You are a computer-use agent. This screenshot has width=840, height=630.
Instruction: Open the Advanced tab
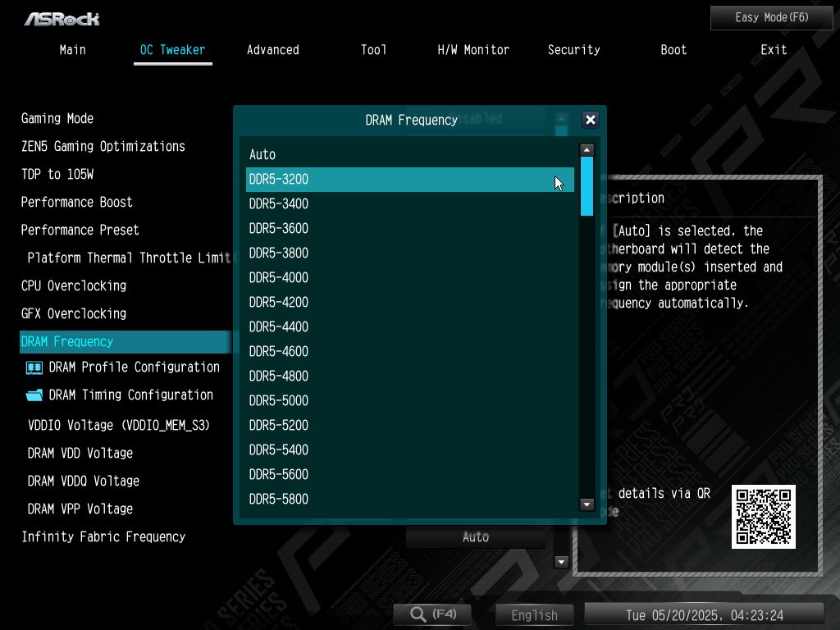272,50
